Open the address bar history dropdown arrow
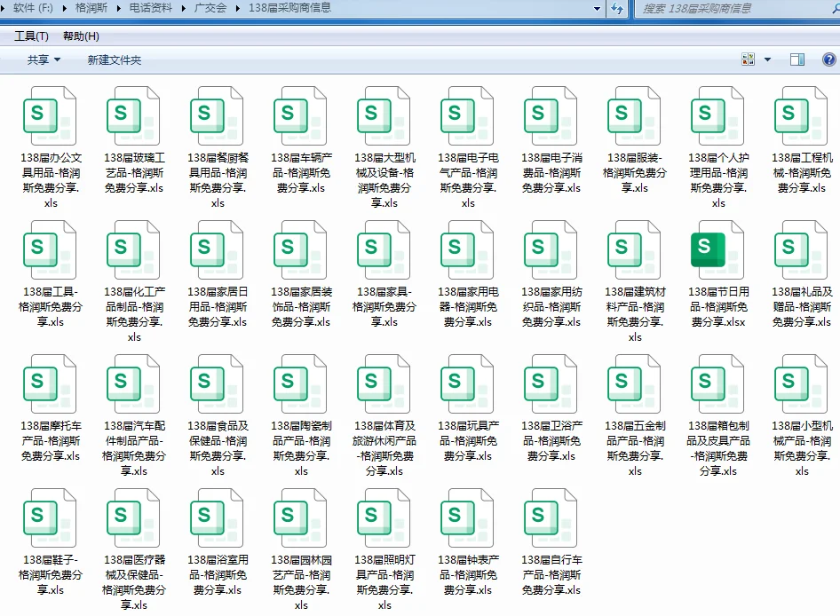This screenshot has width=840, height=616. click(598, 10)
